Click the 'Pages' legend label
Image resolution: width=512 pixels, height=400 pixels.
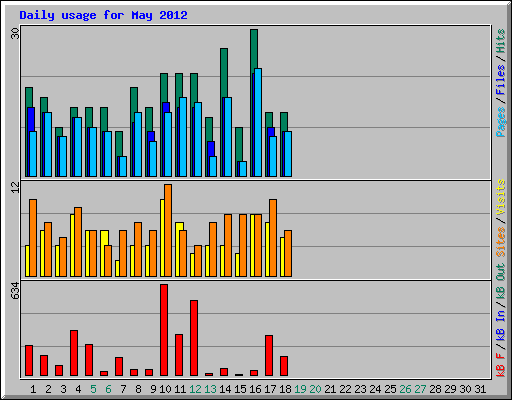500,122
